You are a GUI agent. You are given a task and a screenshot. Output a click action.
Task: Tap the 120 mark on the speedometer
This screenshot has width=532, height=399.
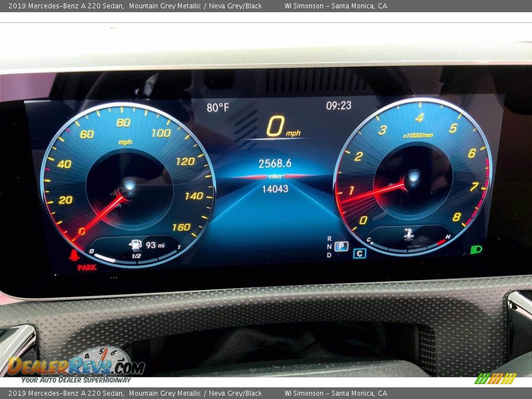point(185,161)
